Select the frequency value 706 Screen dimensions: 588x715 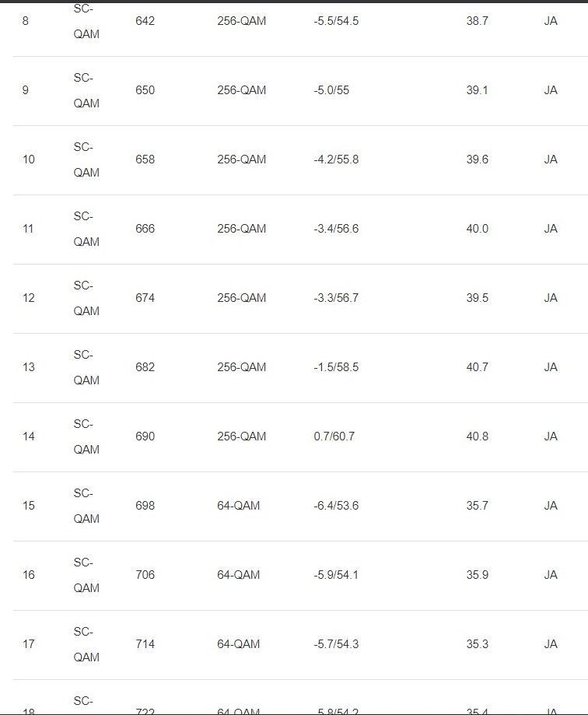pos(145,575)
